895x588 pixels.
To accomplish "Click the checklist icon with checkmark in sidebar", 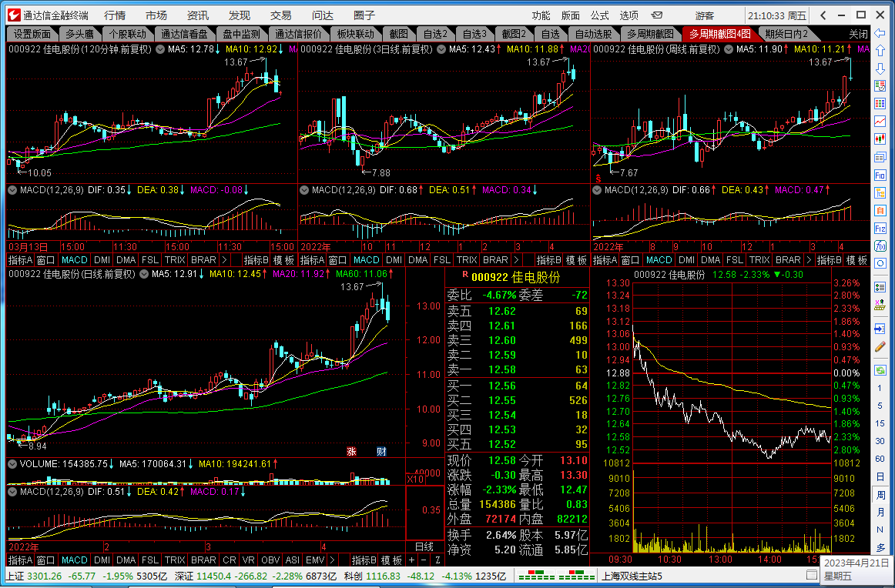I will coord(880,86).
